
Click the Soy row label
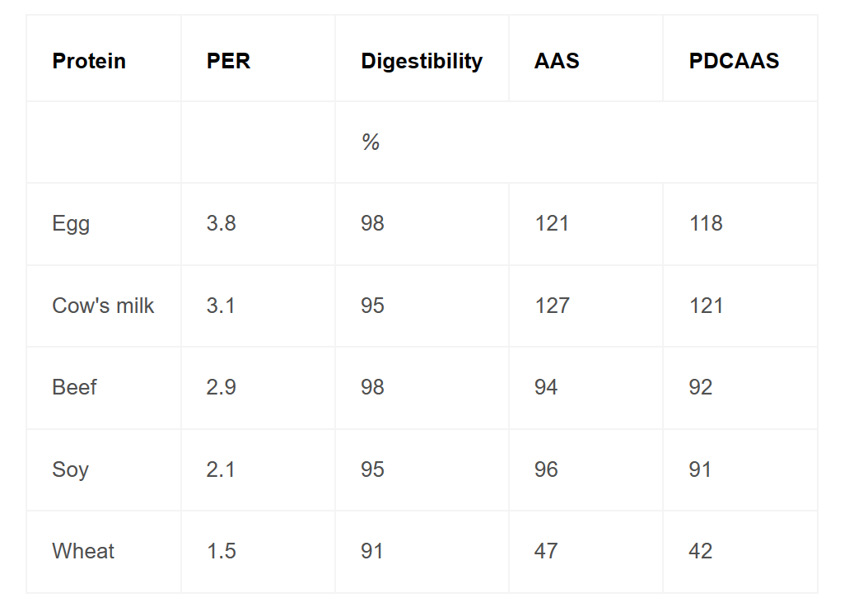click(70, 469)
